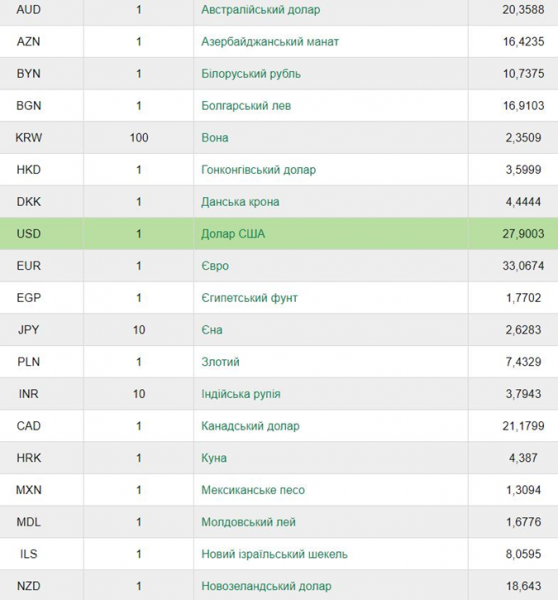Open the Єгипетський фунт link
558x600 pixels.
250,298
